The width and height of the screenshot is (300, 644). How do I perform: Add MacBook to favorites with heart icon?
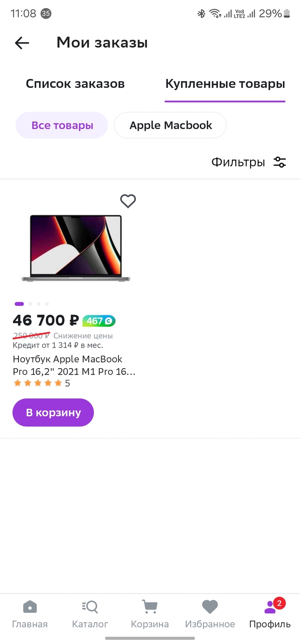(128, 201)
